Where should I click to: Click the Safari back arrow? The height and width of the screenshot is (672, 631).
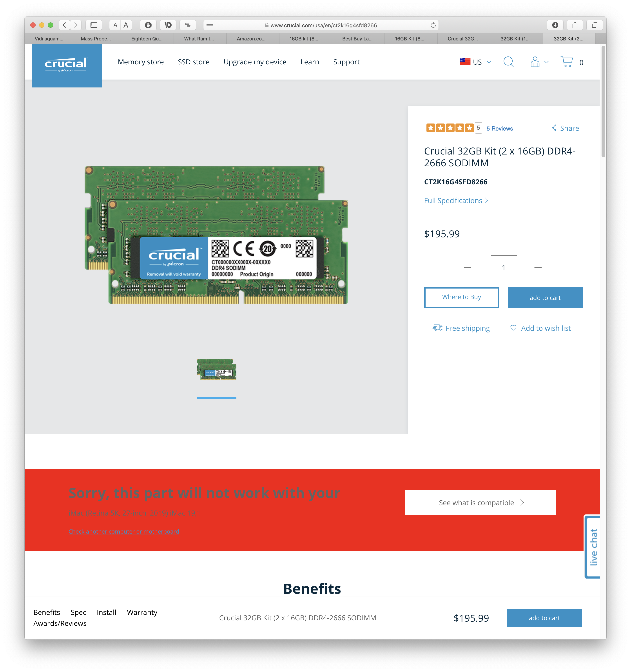[65, 25]
